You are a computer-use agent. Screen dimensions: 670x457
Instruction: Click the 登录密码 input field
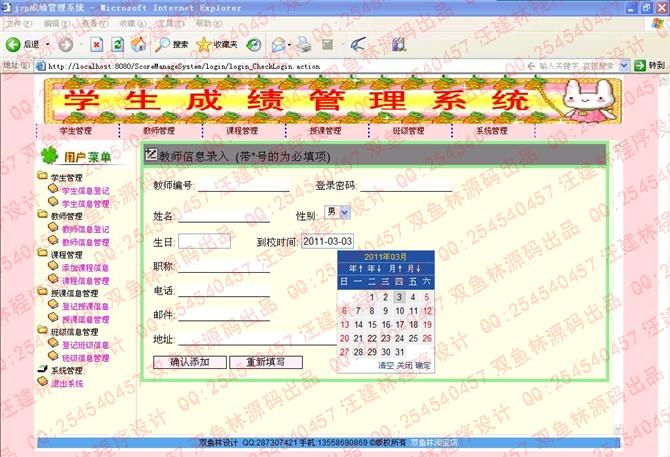pos(406,185)
